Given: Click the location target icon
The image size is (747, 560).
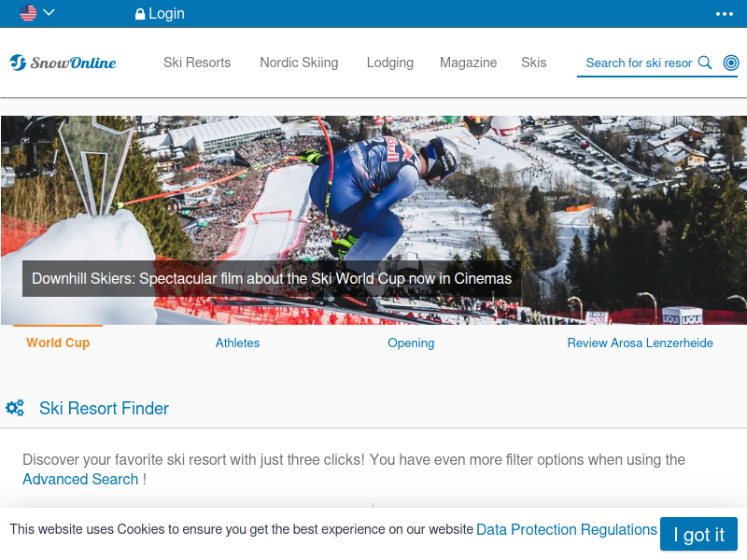Looking at the screenshot, I should point(731,63).
